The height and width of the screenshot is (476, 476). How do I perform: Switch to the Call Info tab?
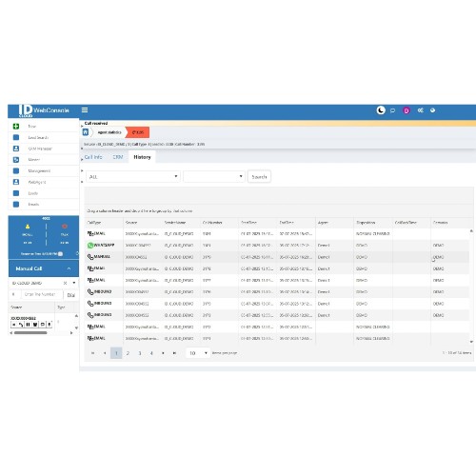pyautogui.click(x=93, y=157)
